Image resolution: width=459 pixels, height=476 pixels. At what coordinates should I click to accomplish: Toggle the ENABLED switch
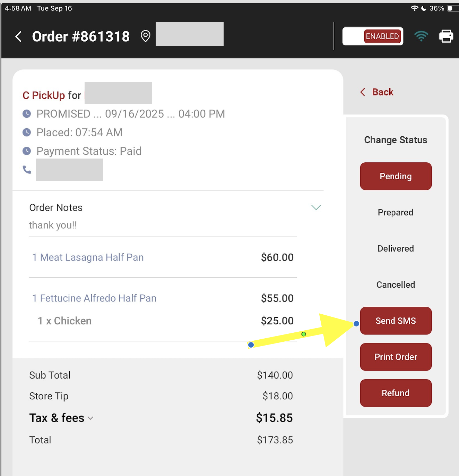[373, 36]
